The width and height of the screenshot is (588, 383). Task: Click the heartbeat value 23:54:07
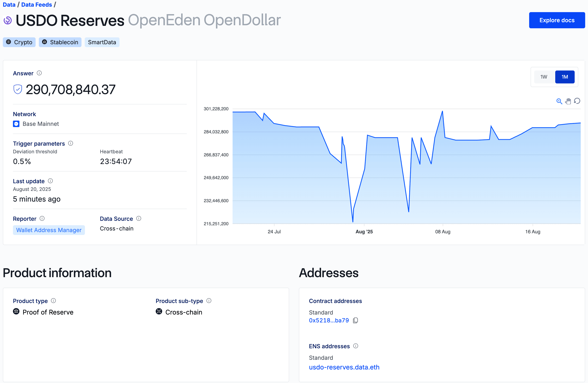tap(116, 161)
